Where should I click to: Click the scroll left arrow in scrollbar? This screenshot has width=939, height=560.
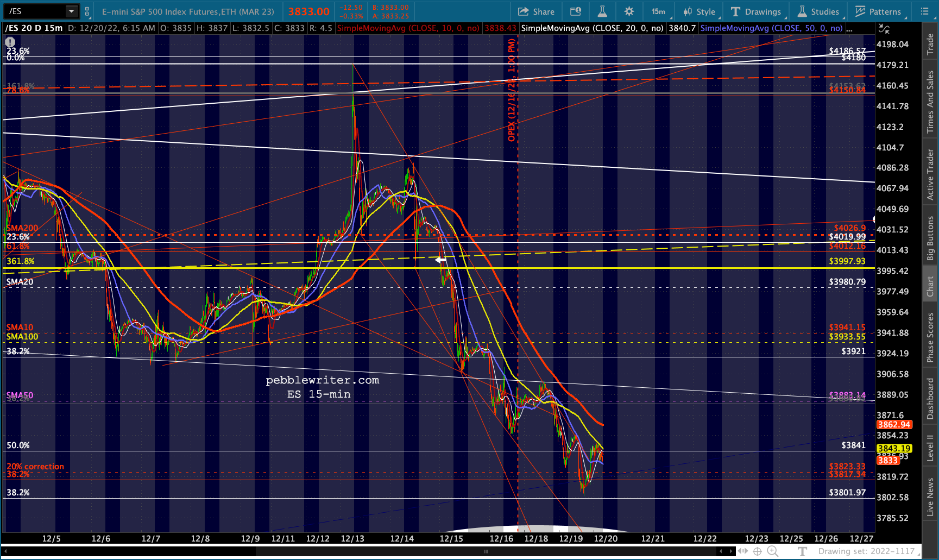coord(721,551)
